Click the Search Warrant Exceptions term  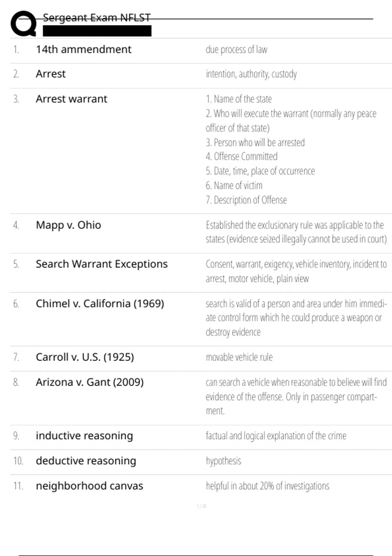tap(102, 264)
